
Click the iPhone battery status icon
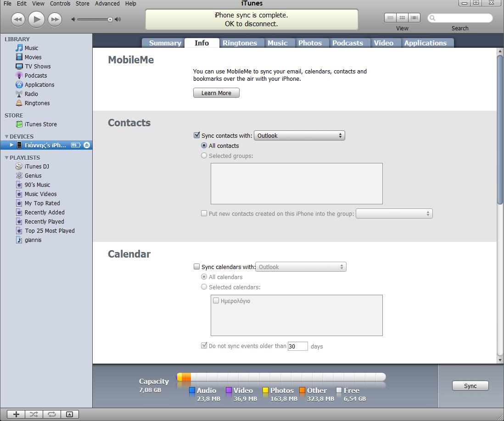click(76, 145)
